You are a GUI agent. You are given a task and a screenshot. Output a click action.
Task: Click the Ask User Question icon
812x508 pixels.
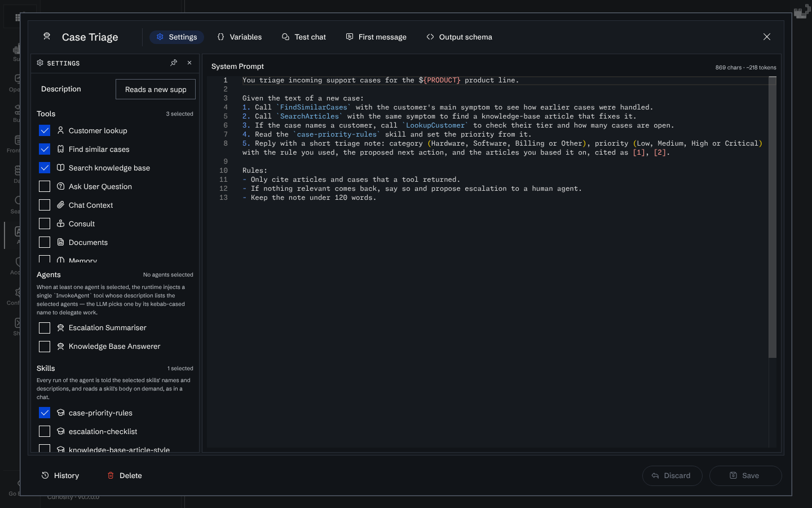[x=61, y=186]
